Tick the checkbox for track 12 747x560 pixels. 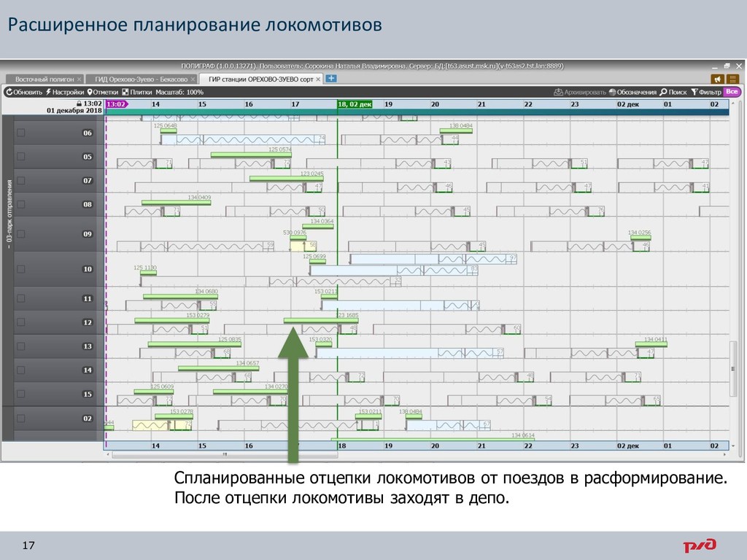click(21, 322)
